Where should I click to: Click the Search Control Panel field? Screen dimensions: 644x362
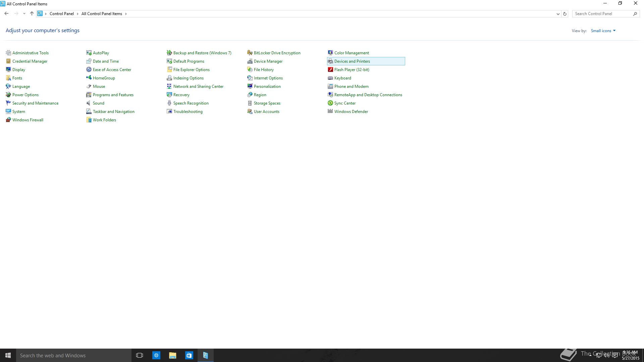click(605, 14)
